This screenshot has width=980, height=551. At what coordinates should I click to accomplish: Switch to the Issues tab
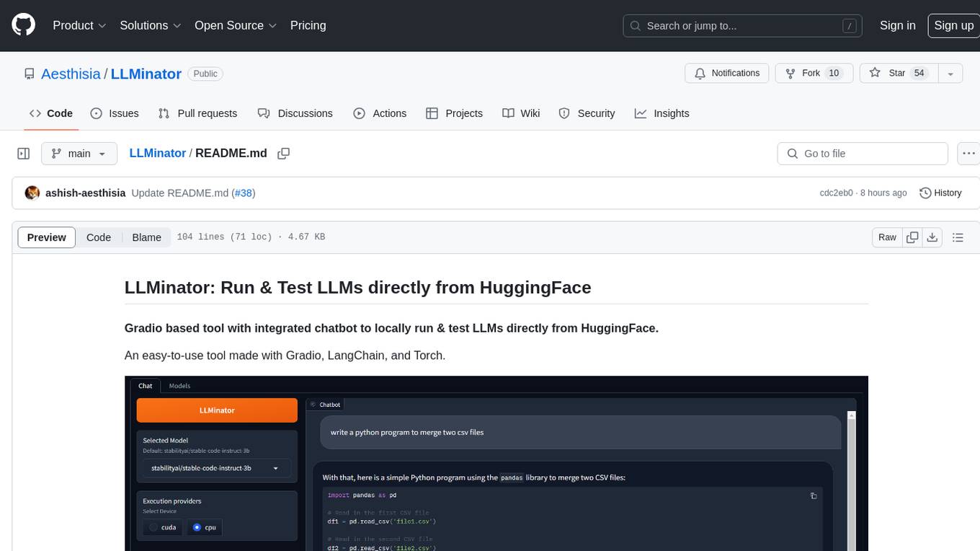point(115,113)
